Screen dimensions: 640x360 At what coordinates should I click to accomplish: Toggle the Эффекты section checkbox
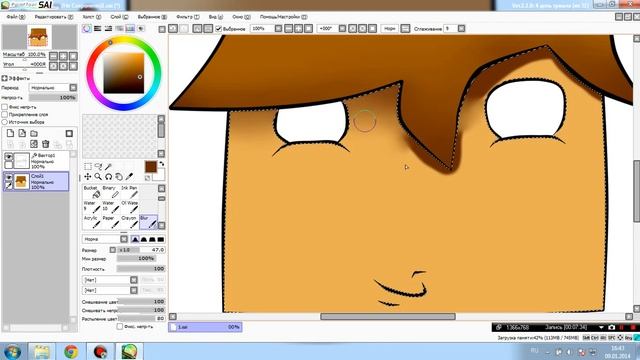(4, 78)
